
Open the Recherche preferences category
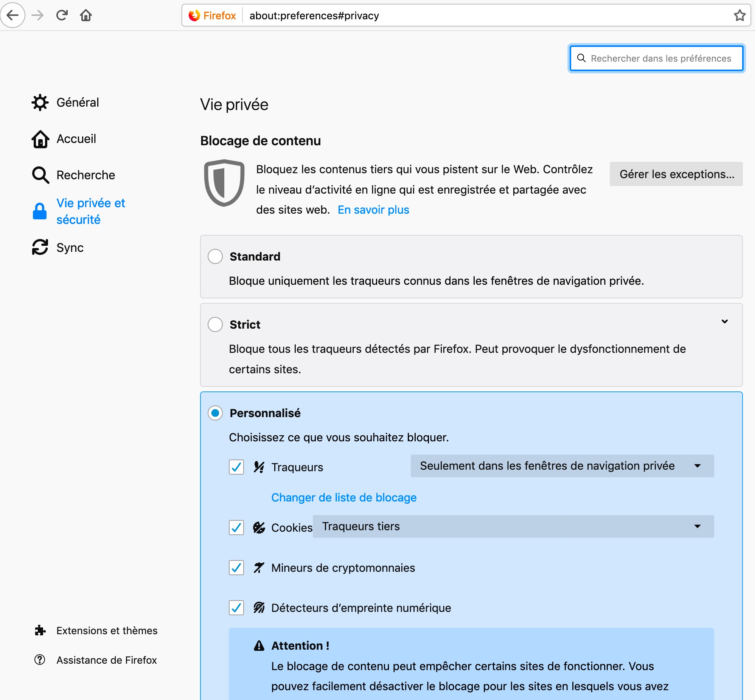85,175
